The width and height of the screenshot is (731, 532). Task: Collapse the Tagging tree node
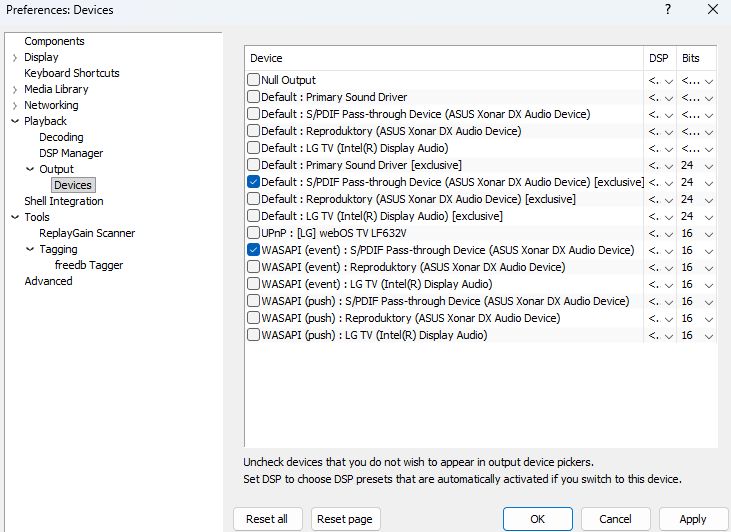pos(30,249)
